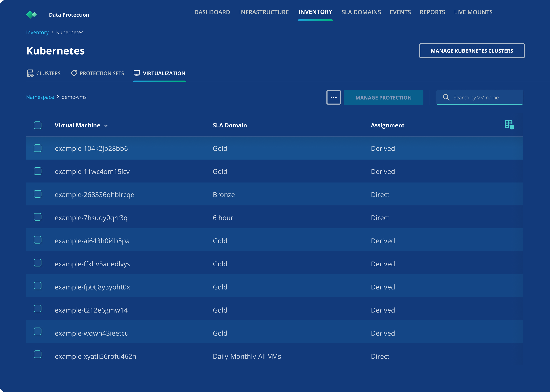Click Manage Kubernetes Clusters button
Viewport: 550px width, 392px height.
click(472, 51)
